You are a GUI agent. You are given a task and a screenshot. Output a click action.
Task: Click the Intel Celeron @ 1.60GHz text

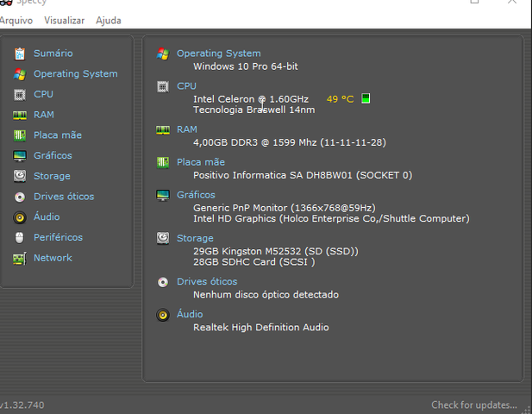[x=251, y=99]
